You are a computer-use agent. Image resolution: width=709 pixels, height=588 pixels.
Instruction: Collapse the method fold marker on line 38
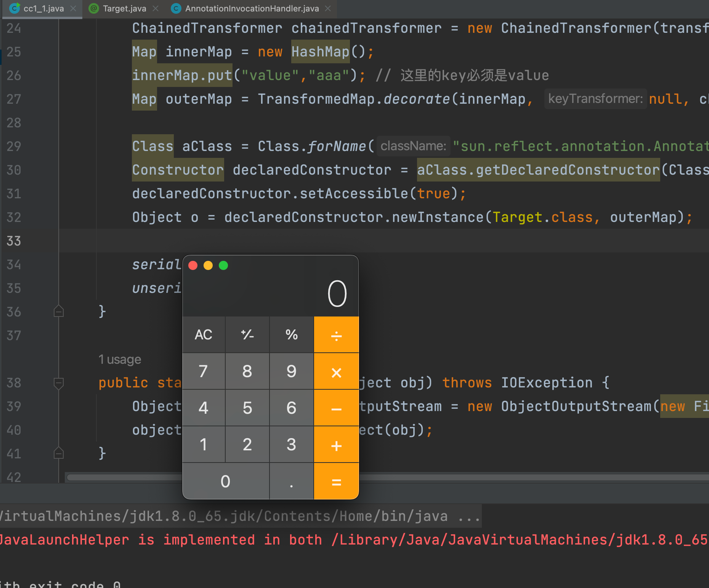[x=59, y=383]
